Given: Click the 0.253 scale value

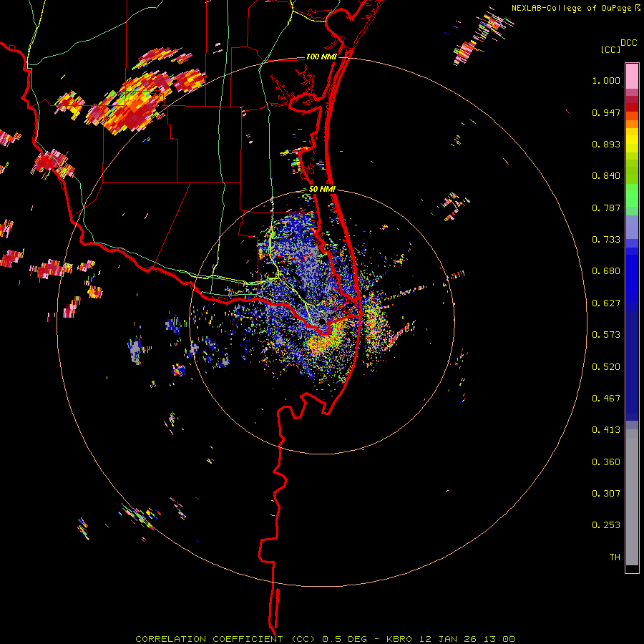Looking at the screenshot, I should click(606, 525).
